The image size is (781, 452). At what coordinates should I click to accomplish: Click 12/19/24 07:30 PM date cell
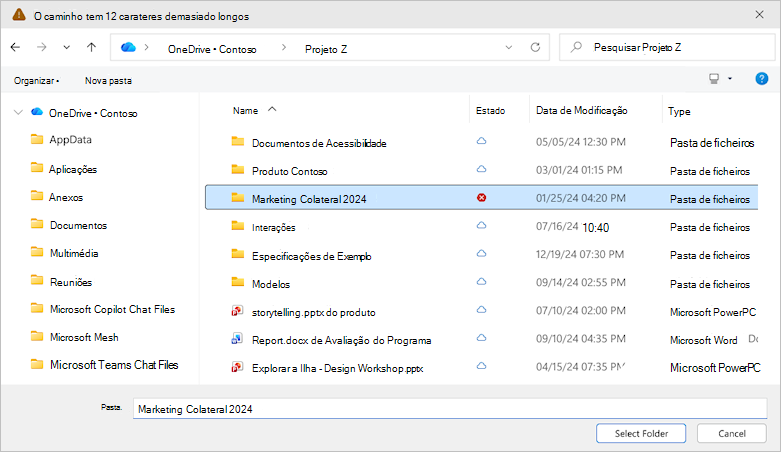580,255
